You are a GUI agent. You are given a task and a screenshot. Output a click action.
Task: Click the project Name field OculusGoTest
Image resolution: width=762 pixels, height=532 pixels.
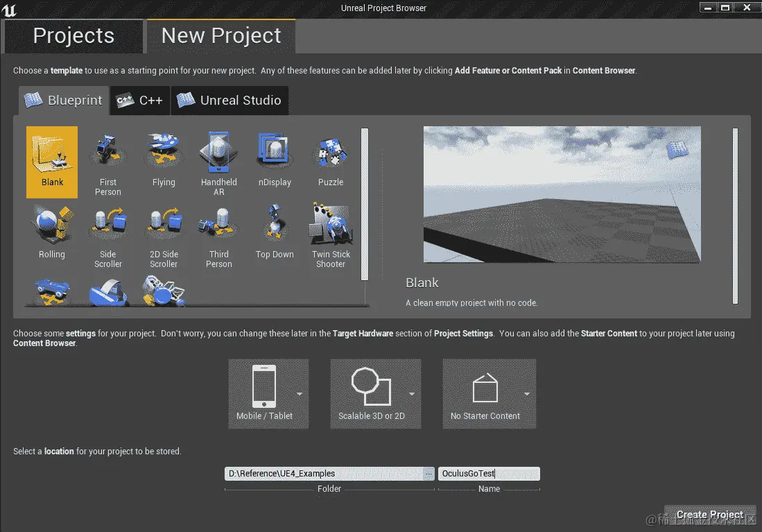pos(489,474)
